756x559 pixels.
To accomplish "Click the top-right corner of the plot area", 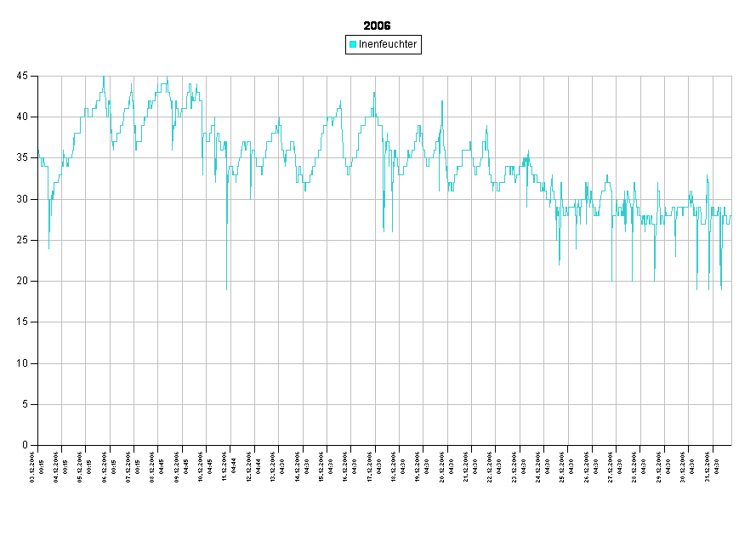I will tap(731, 76).
